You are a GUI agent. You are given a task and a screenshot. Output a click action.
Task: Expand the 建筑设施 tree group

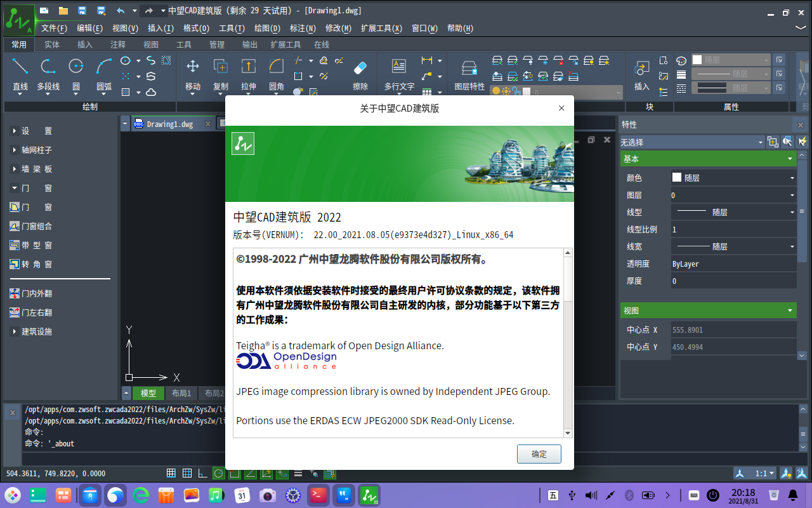coord(15,331)
